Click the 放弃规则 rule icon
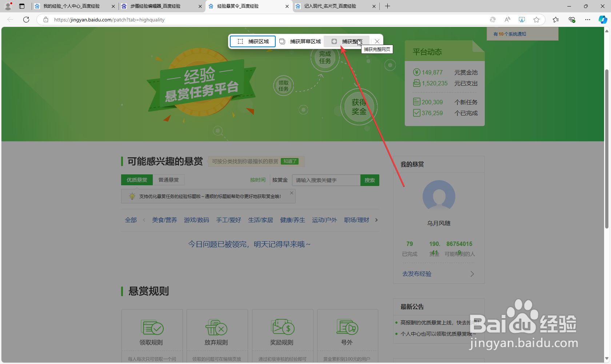 coord(216,328)
